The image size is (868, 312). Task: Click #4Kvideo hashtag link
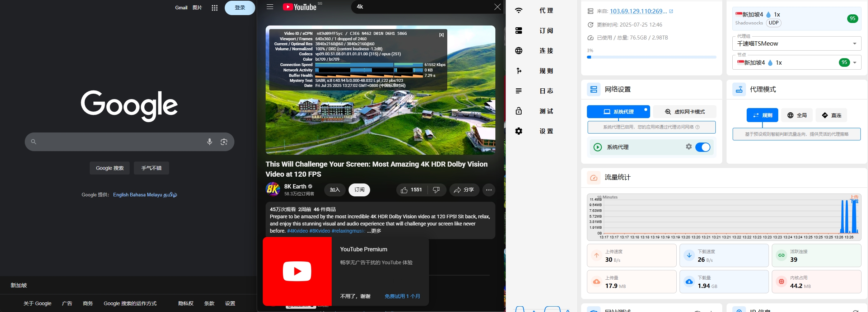click(x=297, y=231)
